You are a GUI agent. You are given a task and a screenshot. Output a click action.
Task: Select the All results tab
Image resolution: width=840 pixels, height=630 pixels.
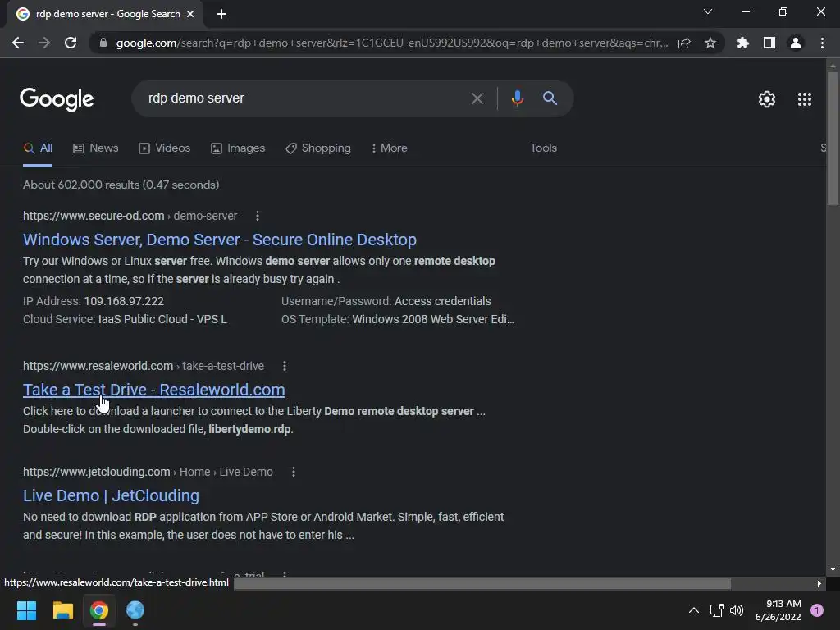tap(38, 148)
